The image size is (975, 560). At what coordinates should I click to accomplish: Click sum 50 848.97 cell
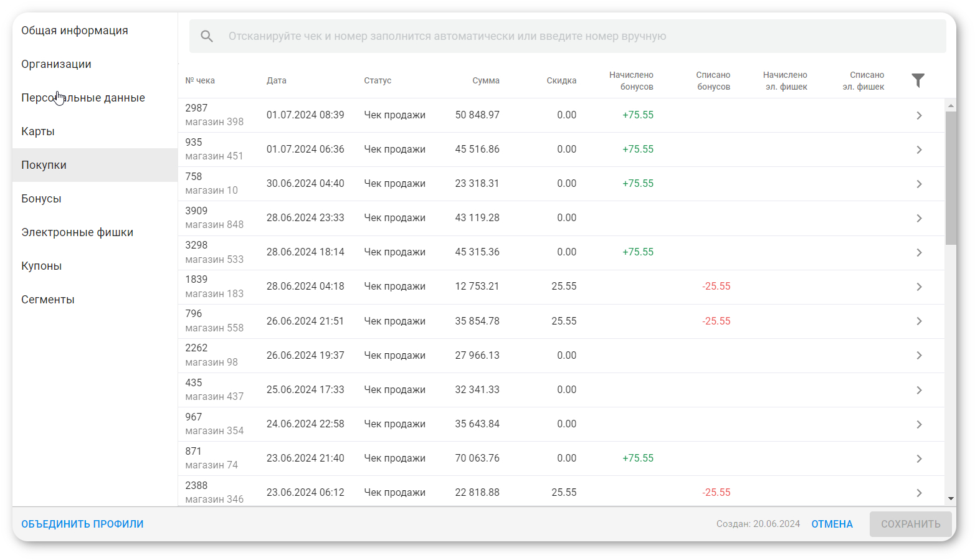[x=477, y=115]
